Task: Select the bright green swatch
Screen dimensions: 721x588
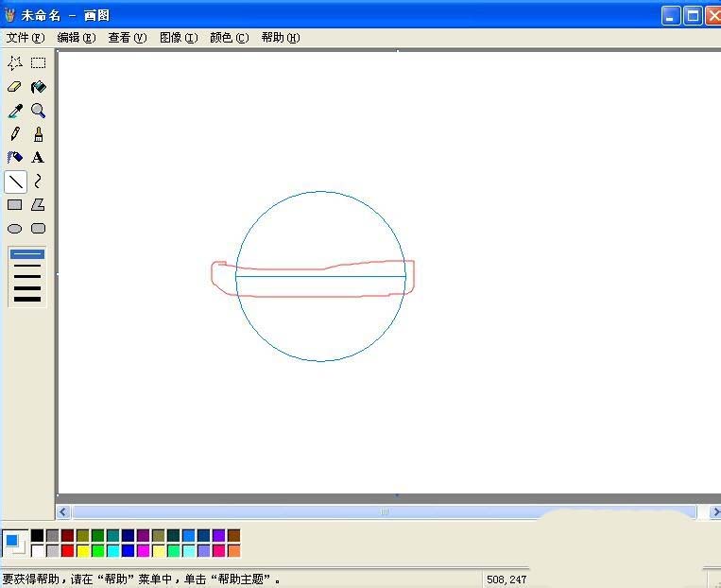Action: (x=98, y=551)
